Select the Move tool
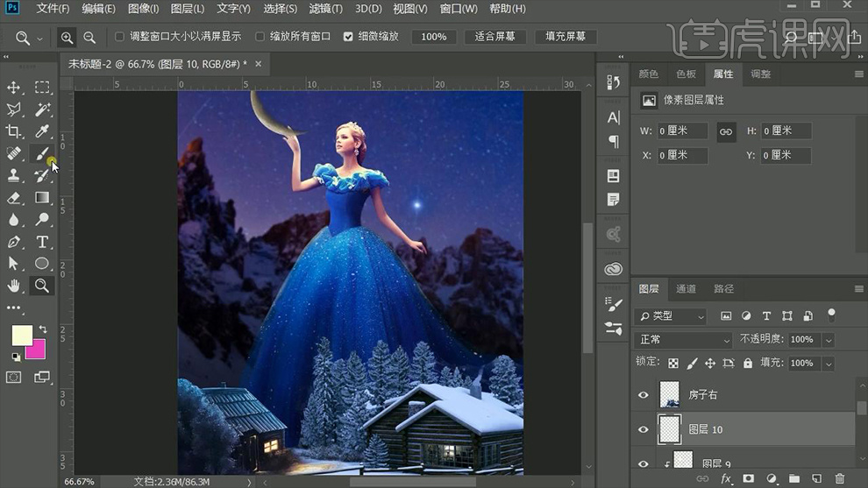 [x=14, y=88]
